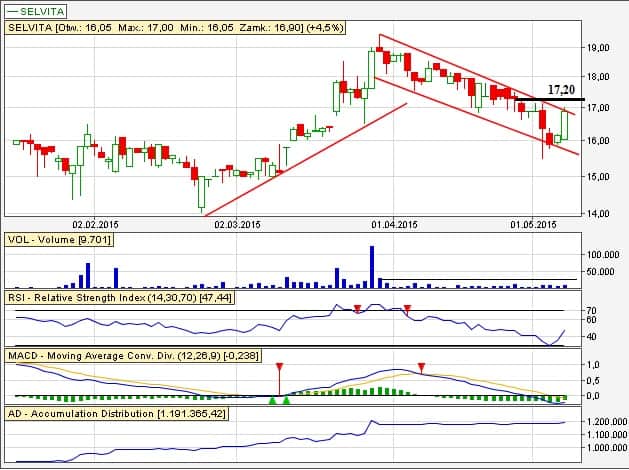Select the second red sell marker in MACD panel
The width and height of the screenshot is (629, 470).
tap(421, 368)
